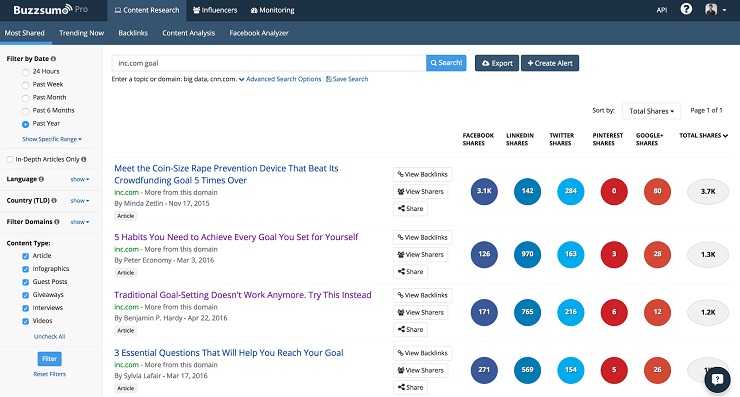Click the 3.7K total shares bubble
The height and width of the screenshot is (397, 740).
coord(708,192)
